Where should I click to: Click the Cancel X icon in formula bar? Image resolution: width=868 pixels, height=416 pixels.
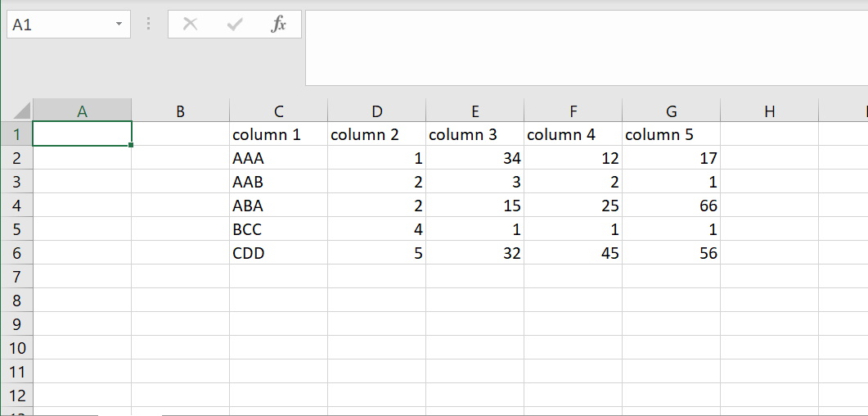pos(191,25)
